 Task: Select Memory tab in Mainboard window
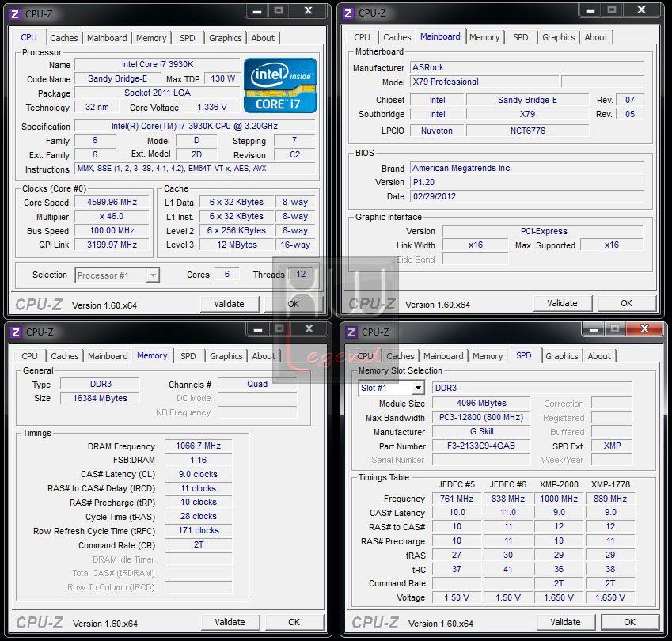pyautogui.click(x=484, y=37)
